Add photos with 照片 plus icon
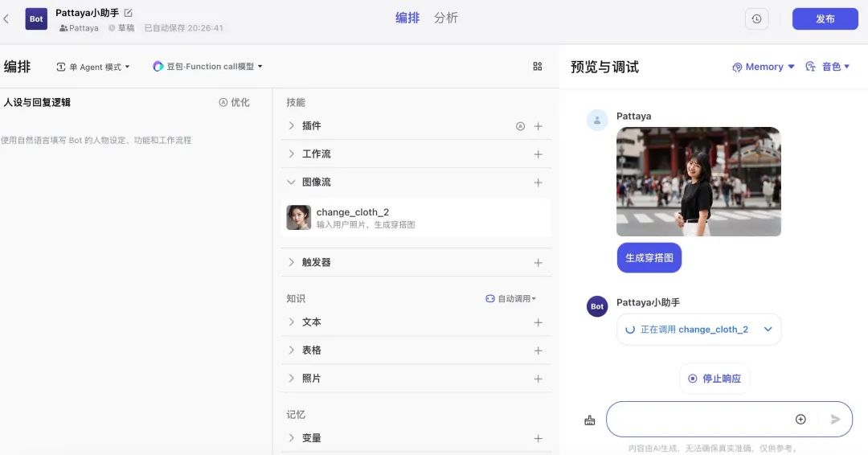Image resolution: width=868 pixels, height=455 pixels. click(538, 379)
